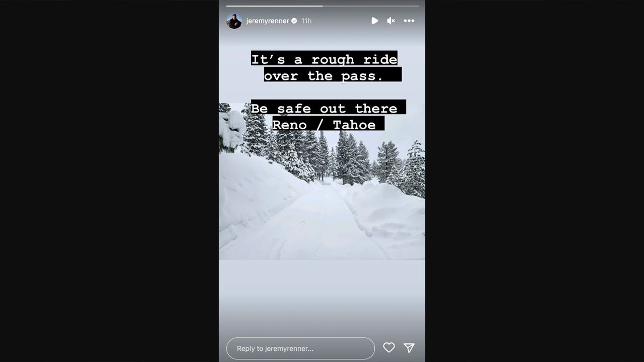Click dark backdrop right of the story

[534, 181]
